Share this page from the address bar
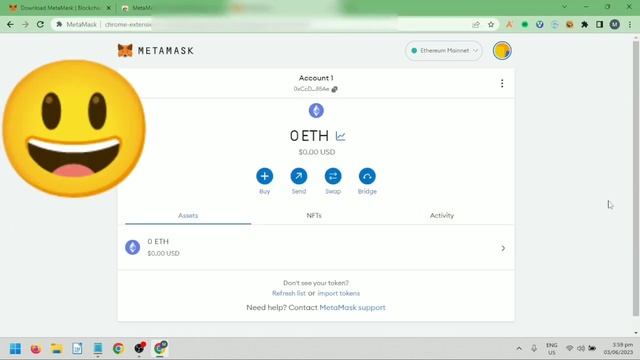640x360 pixels. click(x=476, y=24)
